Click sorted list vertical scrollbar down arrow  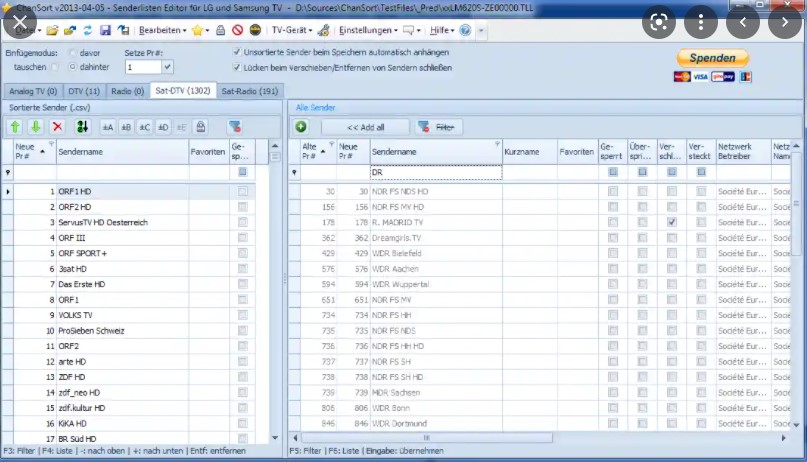(x=275, y=438)
